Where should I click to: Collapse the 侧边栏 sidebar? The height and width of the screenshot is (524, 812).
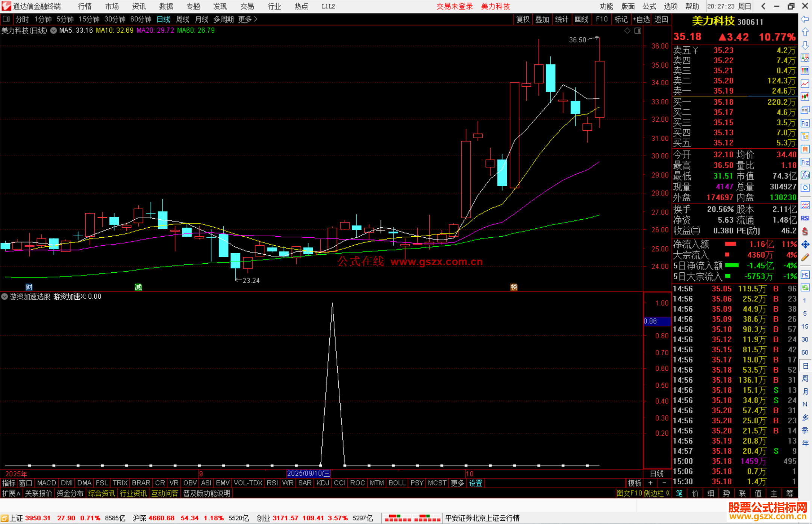pos(657,493)
